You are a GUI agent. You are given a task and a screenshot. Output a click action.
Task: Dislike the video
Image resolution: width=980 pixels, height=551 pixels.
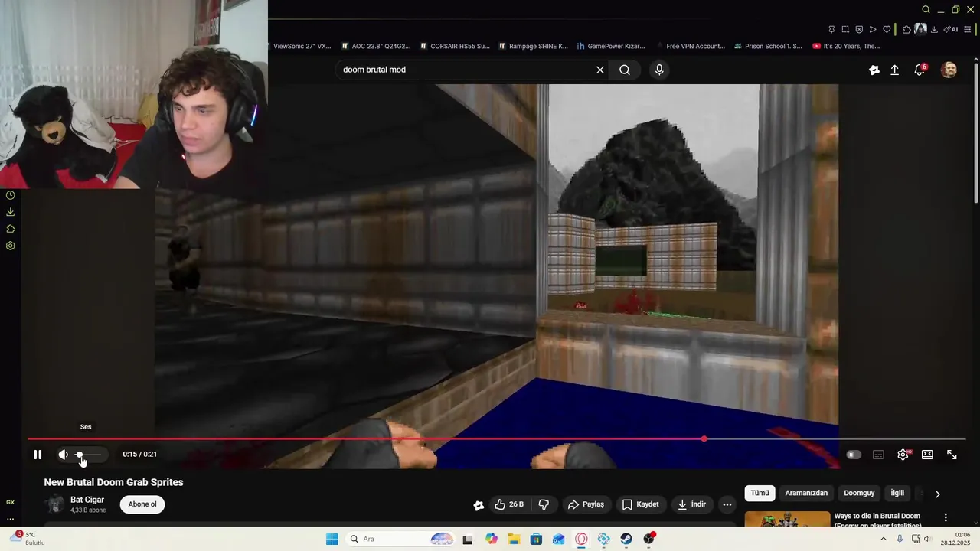coord(544,504)
